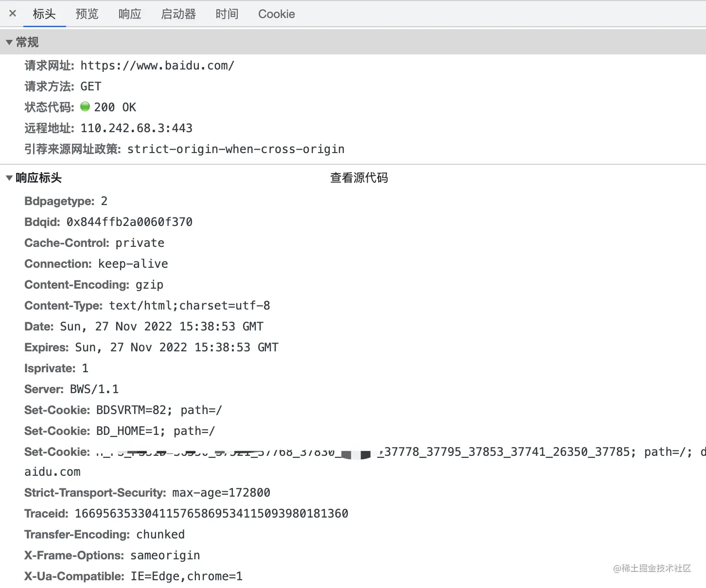This screenshot has height=588, width=706.
Task: Click the Expires header row value
Action: coord(177,347)
